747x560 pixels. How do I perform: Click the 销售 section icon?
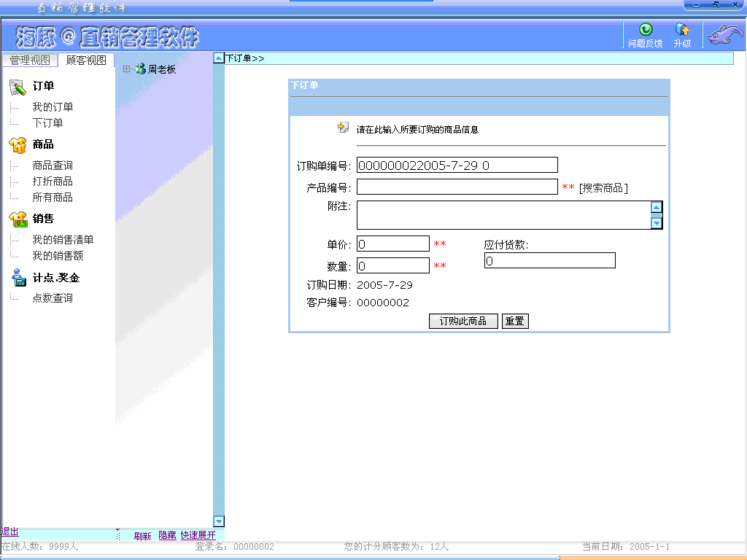tap(18, 219)
